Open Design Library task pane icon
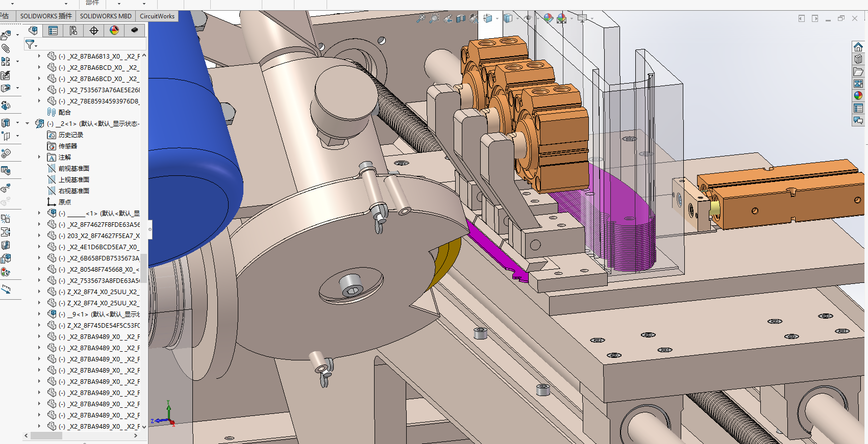The image size is (868, 444). 858,59
